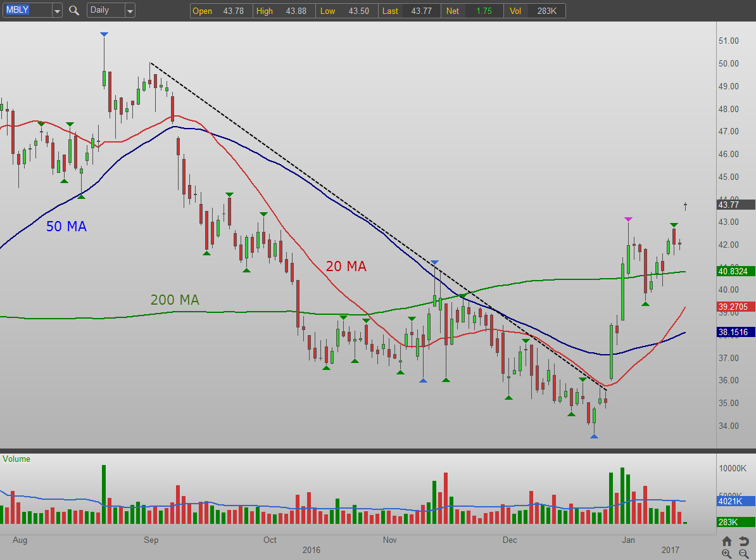Click the Net change value 1.75
Viewport: 756px width, 560px height.
pos(484,11)
